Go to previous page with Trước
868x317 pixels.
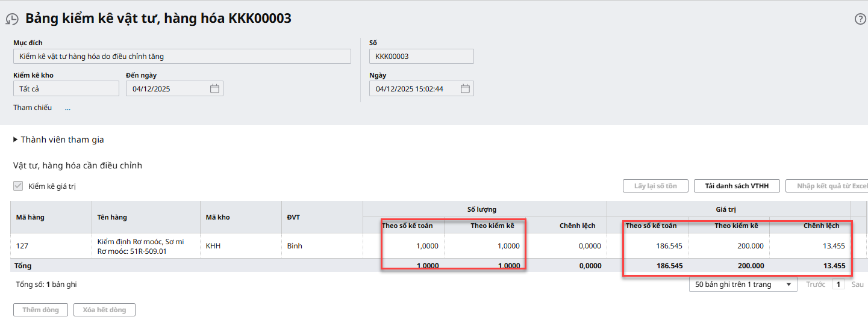point(816,285)
